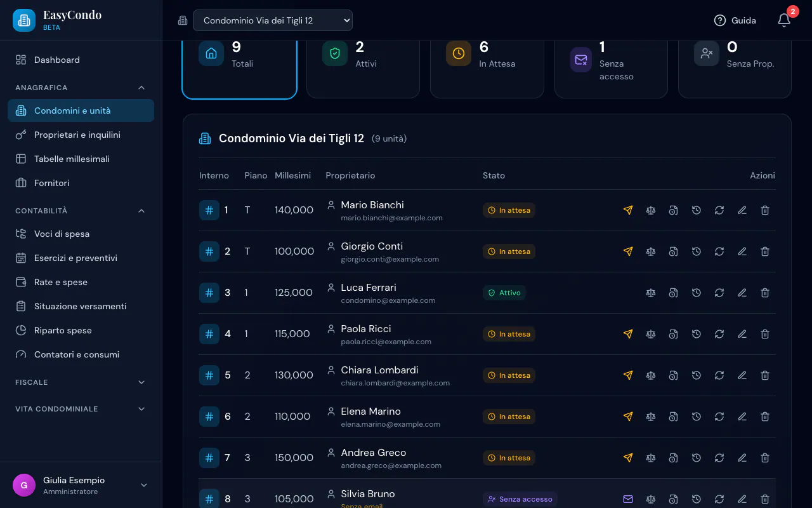Open history for Paola Ricci's unit

[697, 334]
